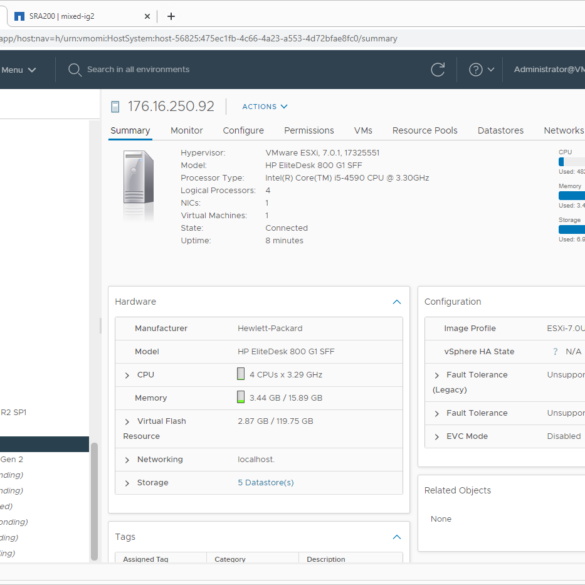This screenshot has height=585, width=585.
Task: Click the refresh icon in top bar
Action: [438, 69]
